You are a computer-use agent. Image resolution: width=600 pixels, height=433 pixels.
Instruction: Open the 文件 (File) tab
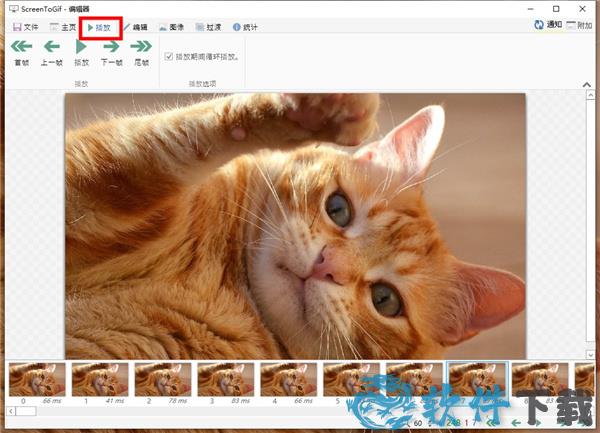coord(25,27)
